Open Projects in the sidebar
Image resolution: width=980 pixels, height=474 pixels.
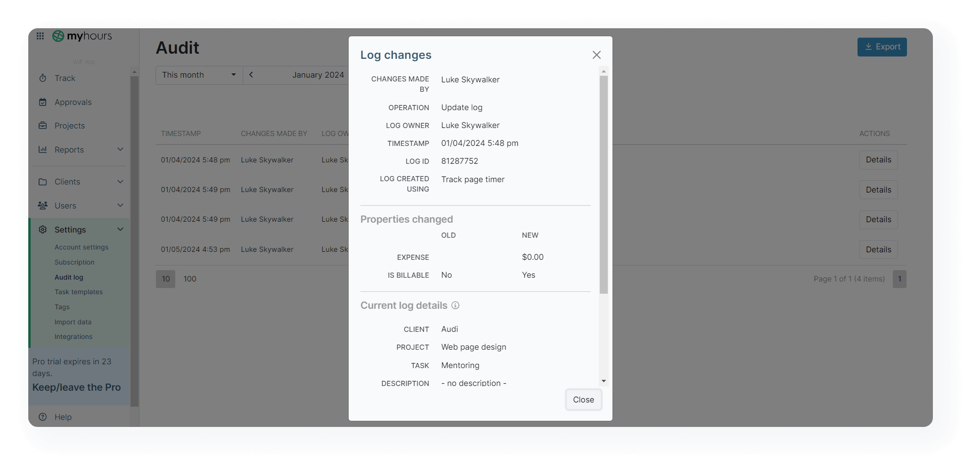(70, 126)
